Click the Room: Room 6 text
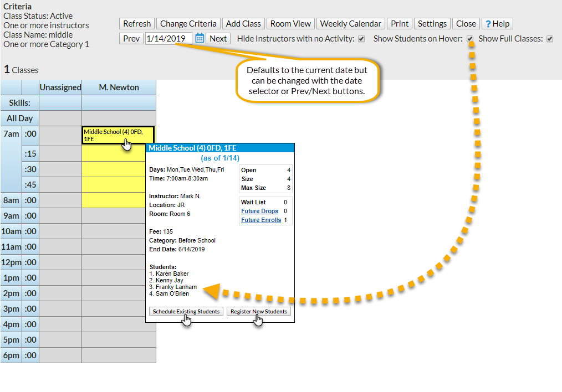 click(x=170, y=214)
